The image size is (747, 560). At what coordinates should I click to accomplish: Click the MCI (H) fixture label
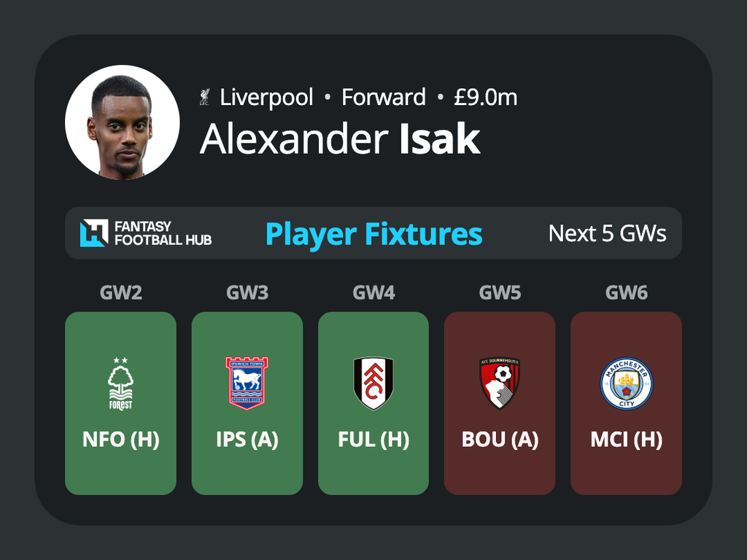626,439
